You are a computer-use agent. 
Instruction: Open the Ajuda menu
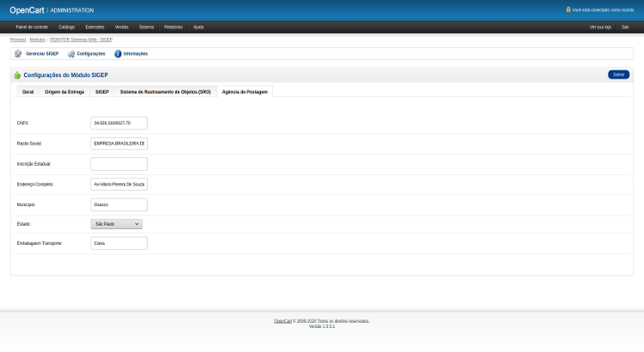click(x=198, y=27)
